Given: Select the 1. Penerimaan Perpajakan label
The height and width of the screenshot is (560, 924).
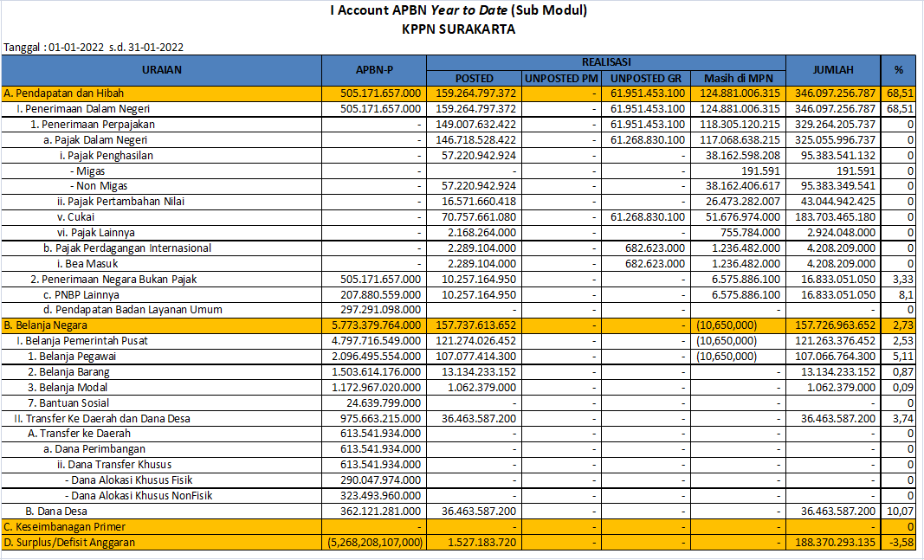Looking at the screenshot, I should tap(93, 125).
